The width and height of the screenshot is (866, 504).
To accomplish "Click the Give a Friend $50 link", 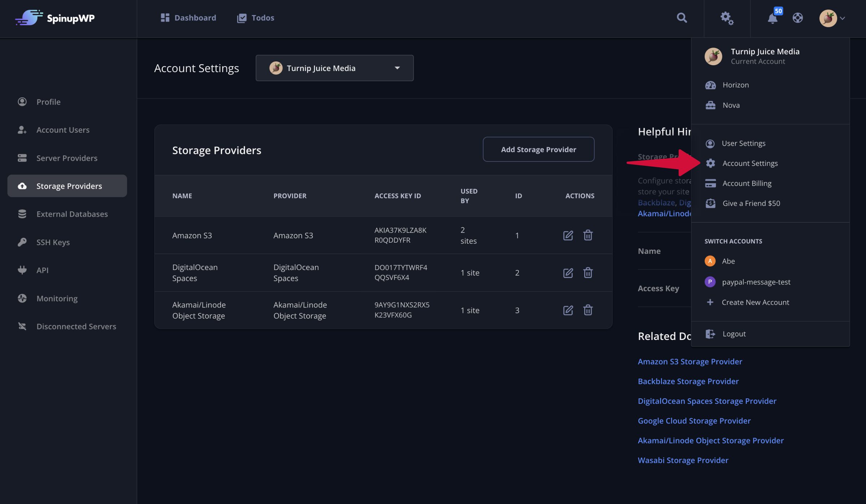I will pos(751,203).
